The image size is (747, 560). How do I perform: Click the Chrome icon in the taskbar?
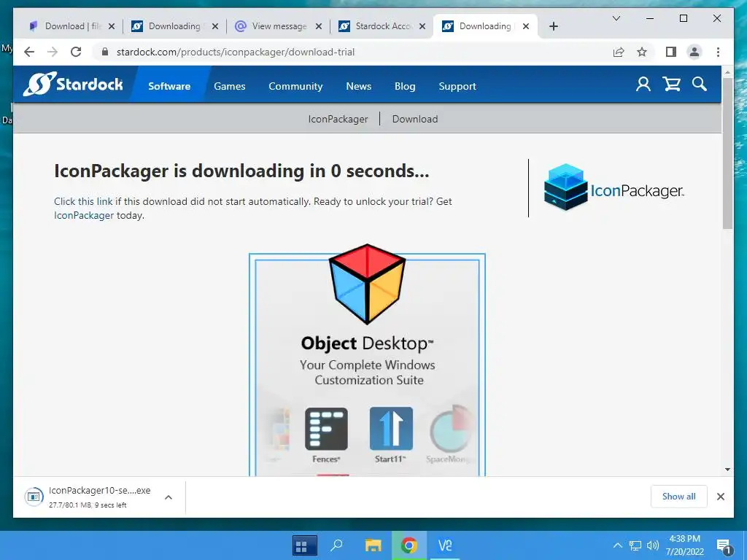(x=409, y=545)
